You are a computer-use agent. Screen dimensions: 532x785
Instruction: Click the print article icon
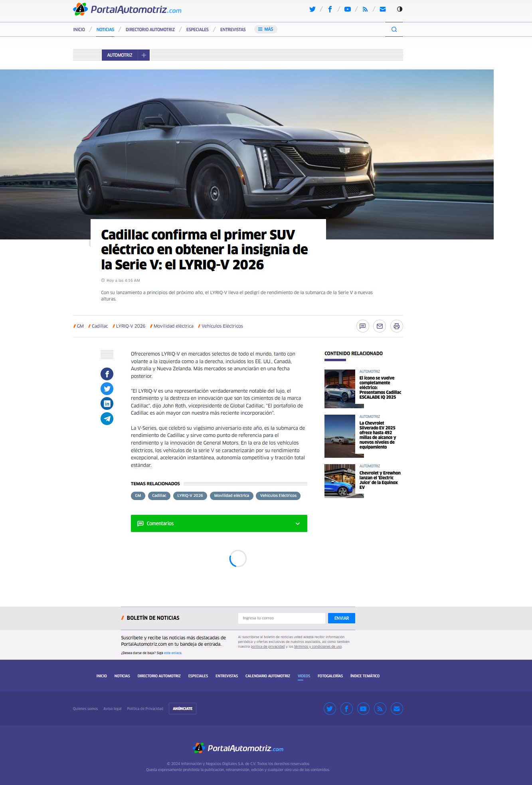click(397, 326)
